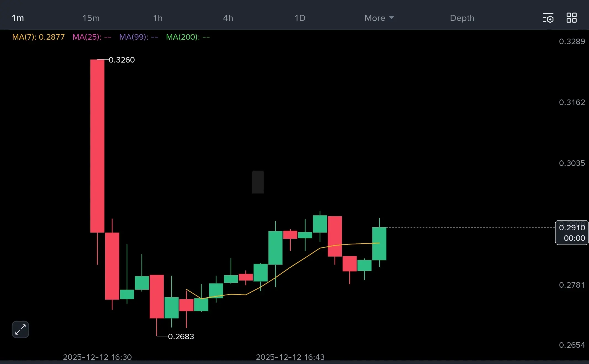
Task: Click the MA(7) indicator label
Action: (38, 37)
